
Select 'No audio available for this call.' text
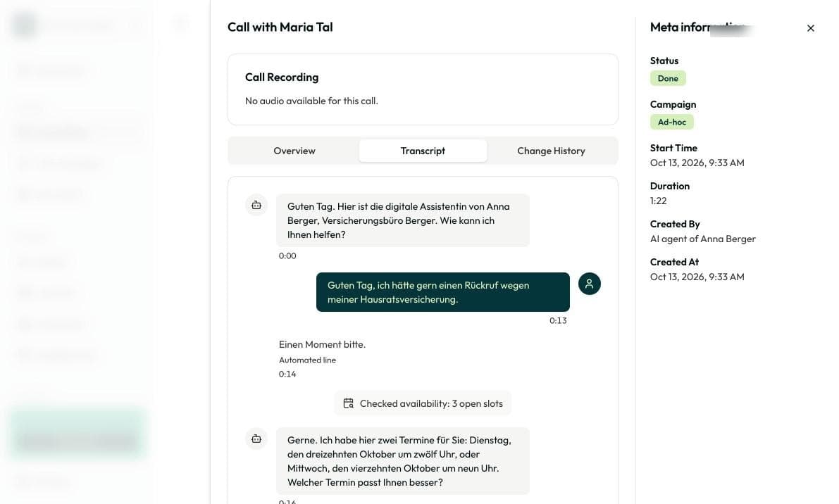311,101
